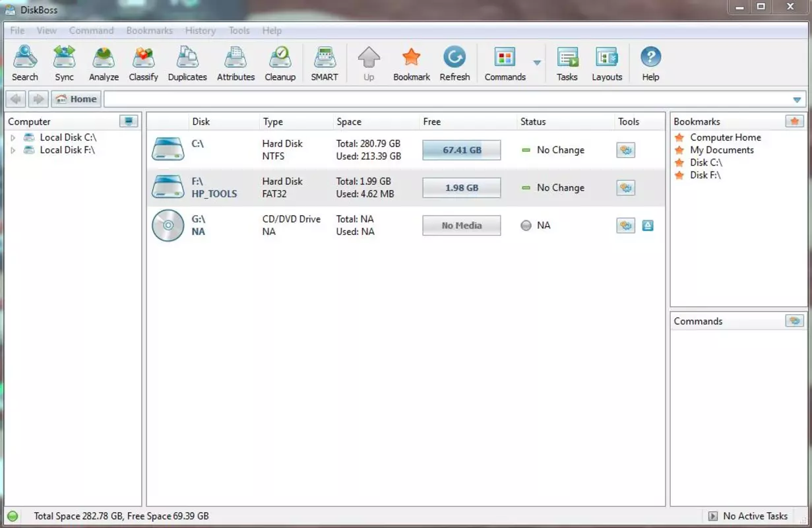The height and width of the screenshot is (528, 812).
Task: Click the Bookmarks panel star icon
Action: click(x=794, y=121)
